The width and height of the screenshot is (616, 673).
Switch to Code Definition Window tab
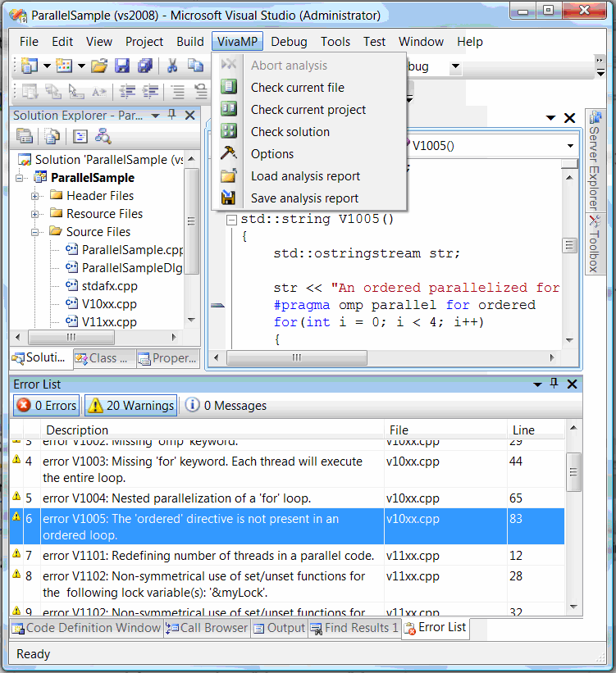click(86, 628)
